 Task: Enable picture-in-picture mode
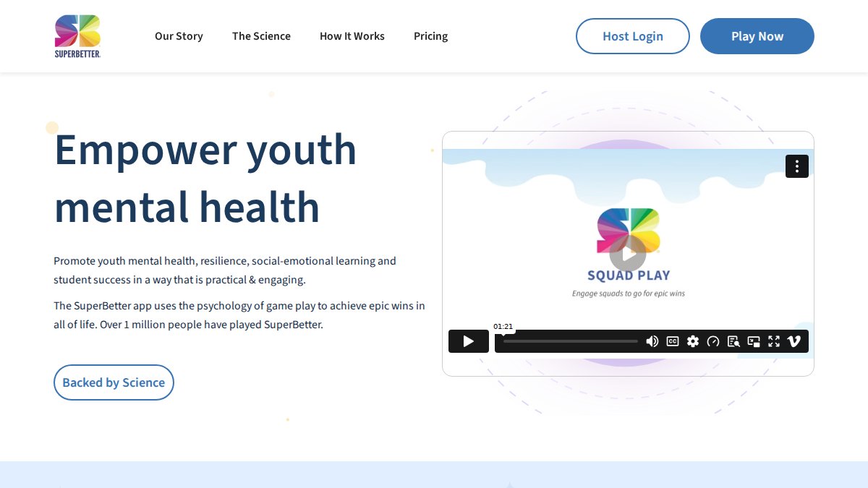tap(754, 341)
